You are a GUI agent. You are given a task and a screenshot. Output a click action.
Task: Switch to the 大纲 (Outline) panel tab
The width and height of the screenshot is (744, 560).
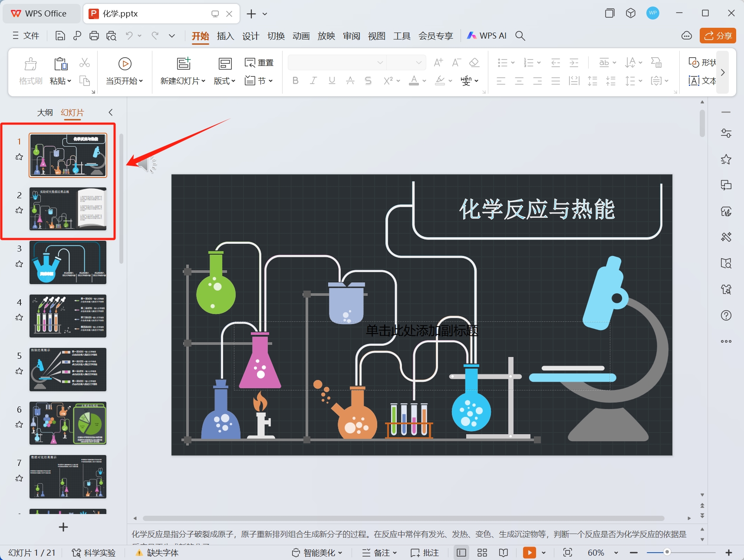pos(45,112)
